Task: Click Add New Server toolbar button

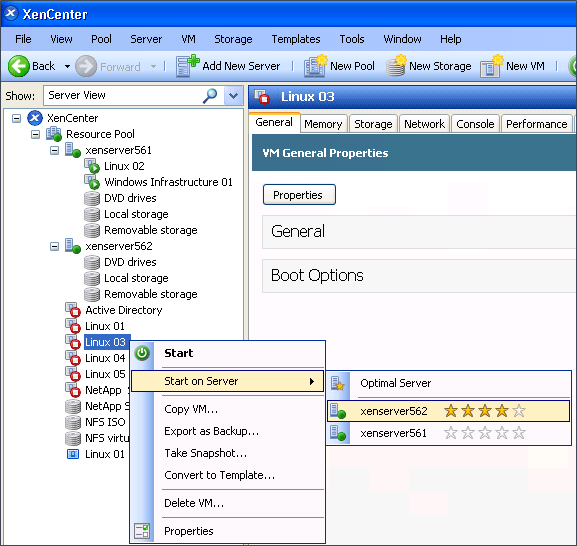Action: point(228,66)
